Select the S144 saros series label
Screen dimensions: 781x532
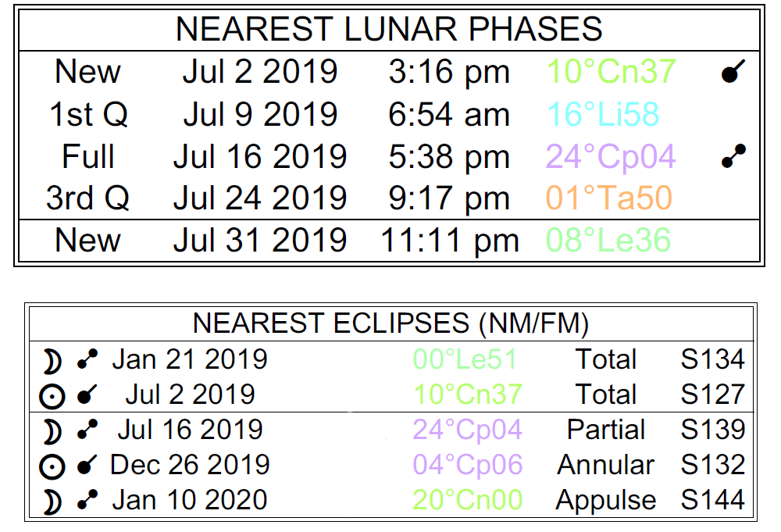click(712, 501)
